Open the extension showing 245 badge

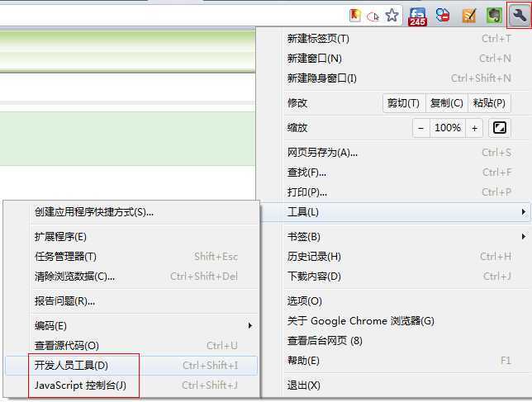pos(417,17)
